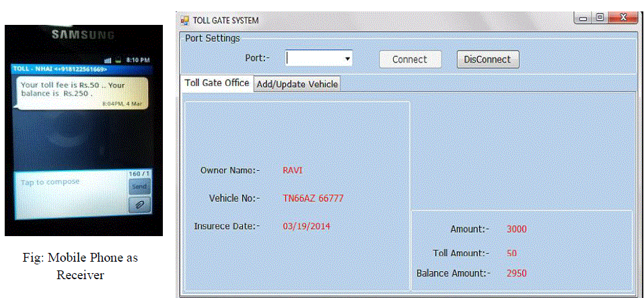Click the Toll Gate System window icon
644x298 pixels.
(x=185, y=20)
